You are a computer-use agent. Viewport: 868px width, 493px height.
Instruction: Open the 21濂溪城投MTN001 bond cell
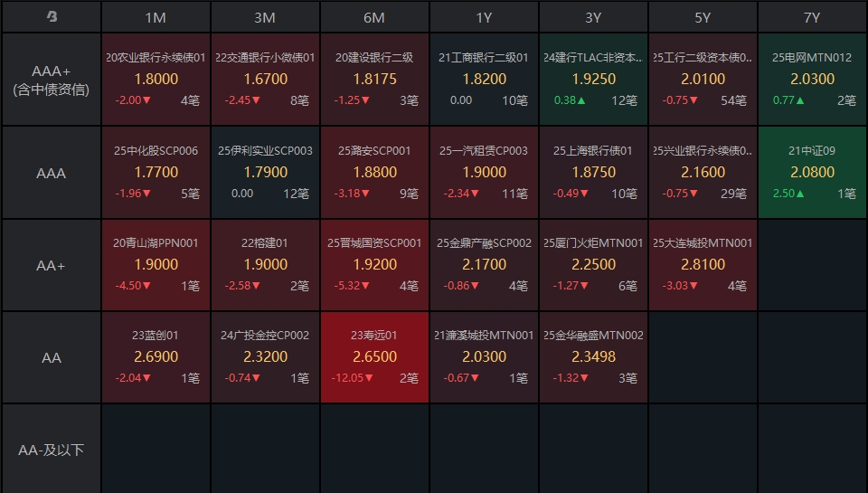484,357
